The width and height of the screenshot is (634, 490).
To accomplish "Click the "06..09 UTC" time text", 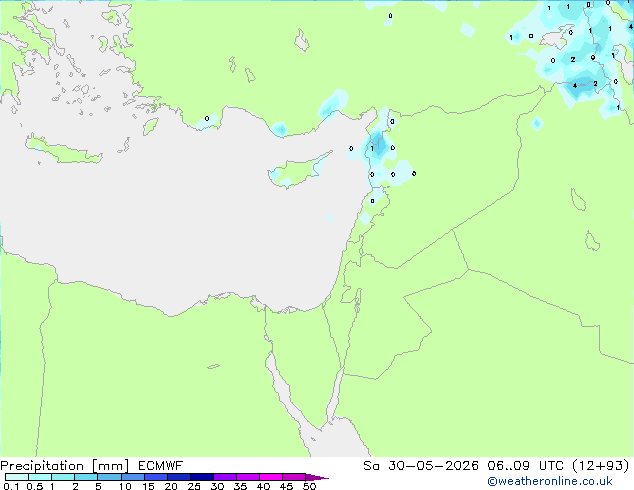I will (526, 466).
